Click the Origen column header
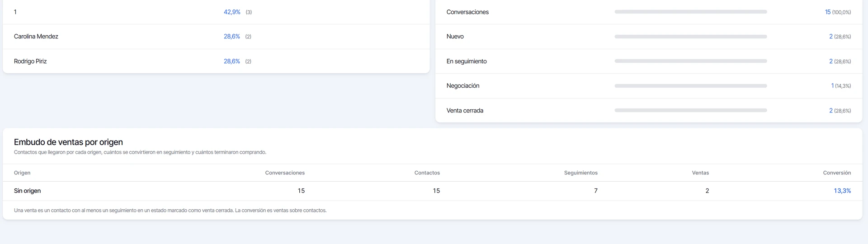The height and width of the screenshot is (244, 868). click(22, 173)
